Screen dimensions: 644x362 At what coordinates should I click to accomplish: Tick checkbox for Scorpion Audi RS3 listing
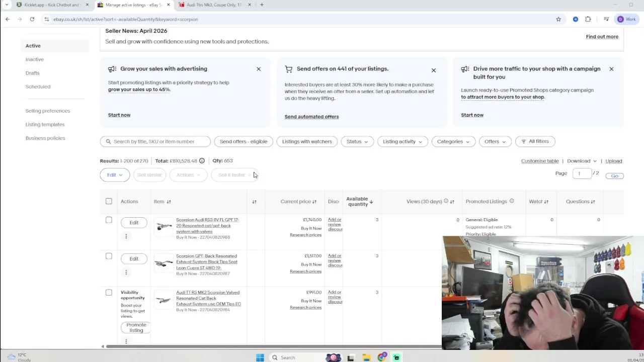109,220
